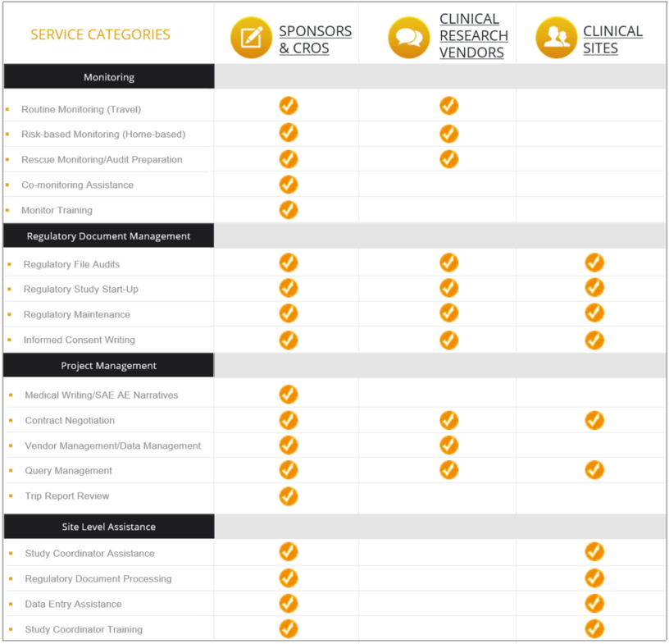Image resolution: width=669 pixels, height=644 pixels.
Task: Open the Clinical Sites link
Action: click(612, 39)
